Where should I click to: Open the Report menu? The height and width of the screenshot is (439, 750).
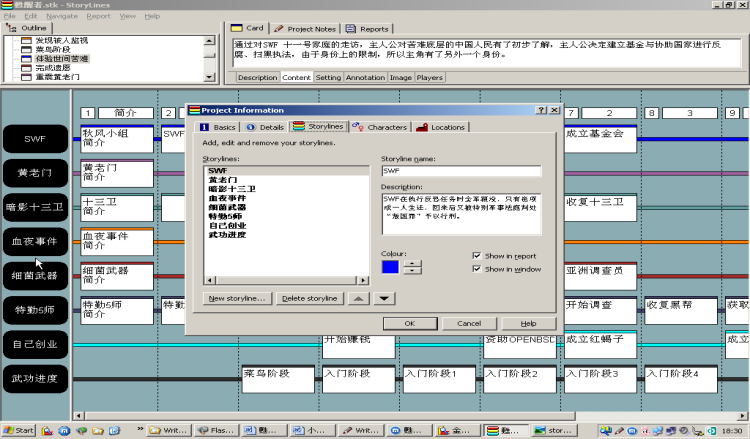pos(98,16)
